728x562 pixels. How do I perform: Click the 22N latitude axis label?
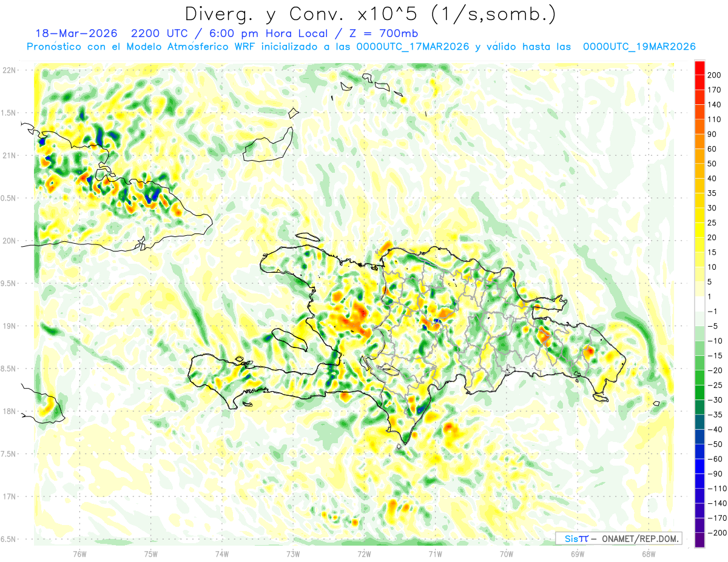click(x=10, y=70)
